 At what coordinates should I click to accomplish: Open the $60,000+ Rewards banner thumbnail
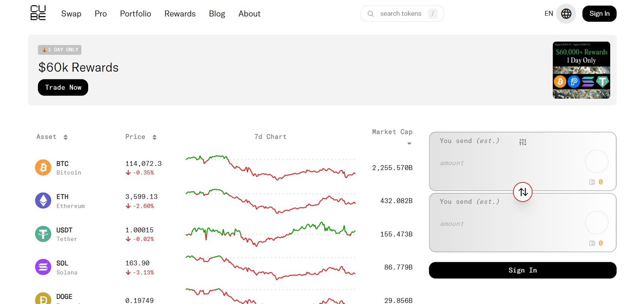581,70
